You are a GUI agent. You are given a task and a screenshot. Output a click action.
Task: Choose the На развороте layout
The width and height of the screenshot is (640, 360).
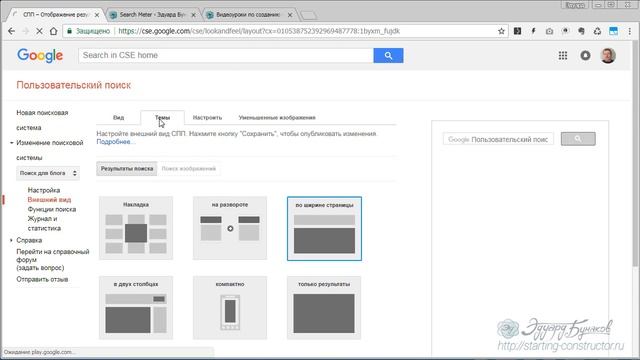230,228
